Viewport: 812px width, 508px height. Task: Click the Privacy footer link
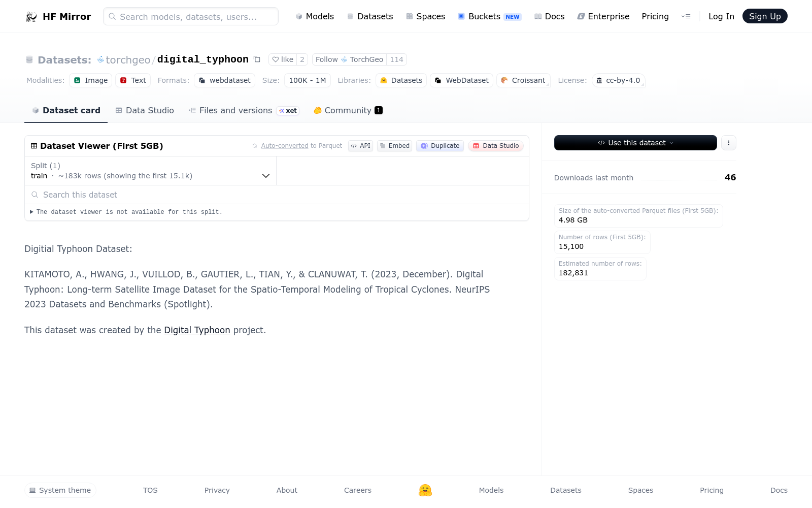[x=217, y=490]
